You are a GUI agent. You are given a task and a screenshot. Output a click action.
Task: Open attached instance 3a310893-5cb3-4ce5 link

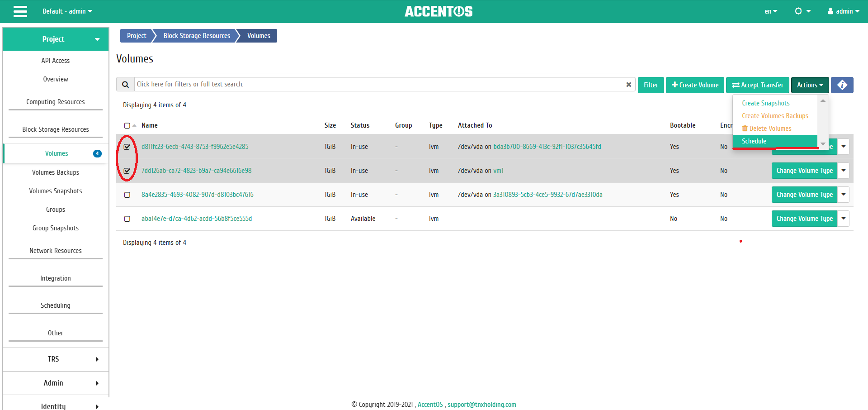[548, 195]
